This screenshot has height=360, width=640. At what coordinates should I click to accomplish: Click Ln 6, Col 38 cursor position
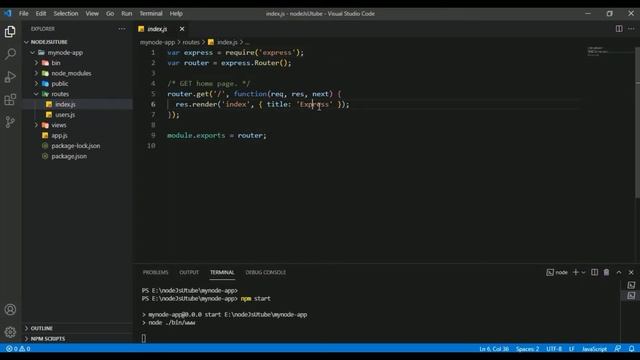(494, 349)
